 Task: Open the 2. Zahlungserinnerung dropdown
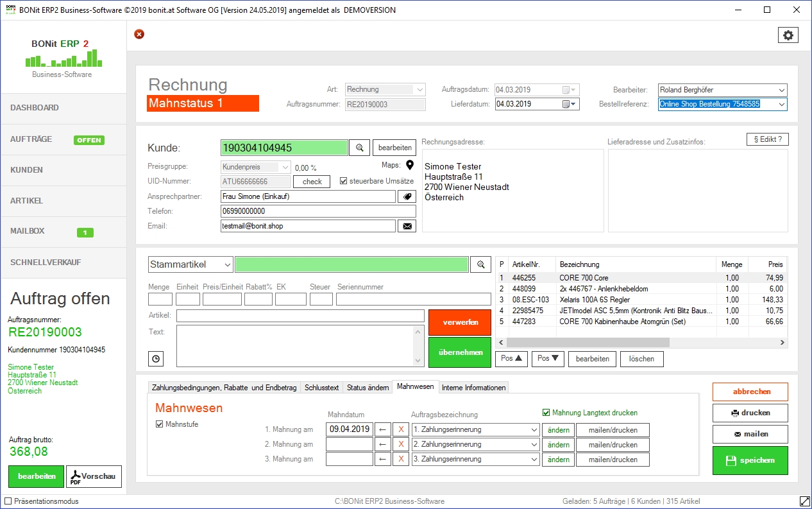[x=534, y=445]
